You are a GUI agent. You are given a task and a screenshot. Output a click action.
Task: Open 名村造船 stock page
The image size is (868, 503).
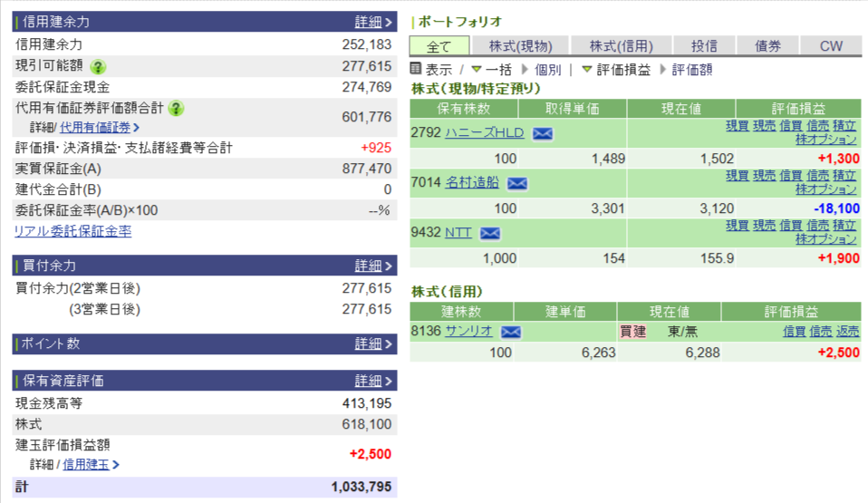472,182
